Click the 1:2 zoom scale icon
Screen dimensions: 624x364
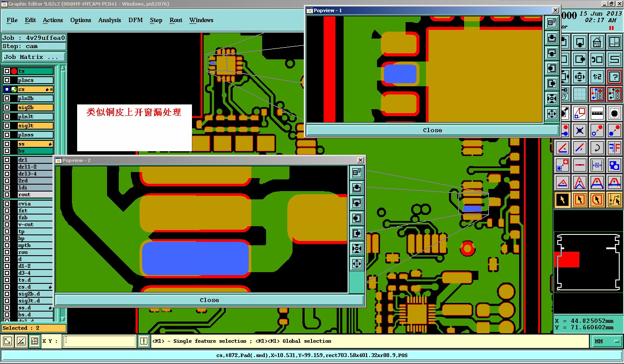(597, 77)
